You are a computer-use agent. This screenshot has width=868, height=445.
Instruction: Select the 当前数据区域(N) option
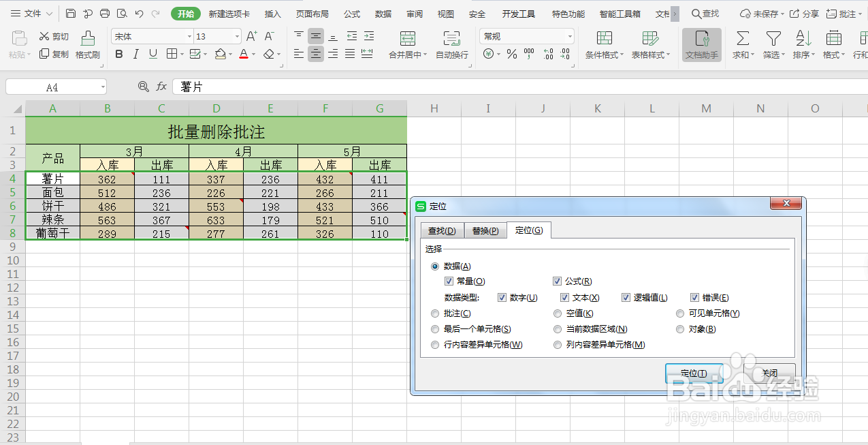(558, 329)
